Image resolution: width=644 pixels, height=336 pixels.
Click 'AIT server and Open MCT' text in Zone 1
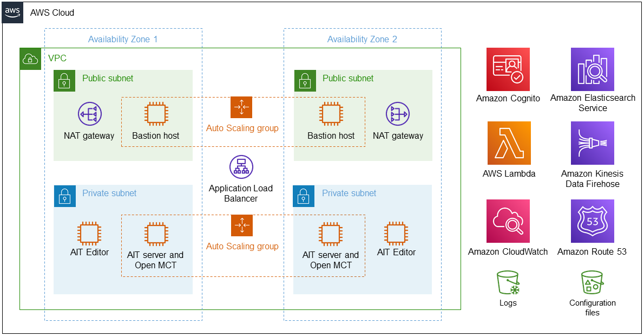155,260
